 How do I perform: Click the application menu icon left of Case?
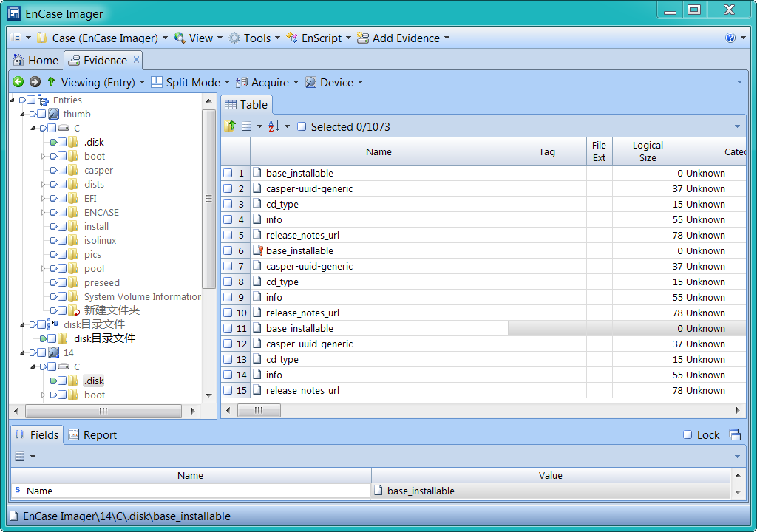[16, 38]
